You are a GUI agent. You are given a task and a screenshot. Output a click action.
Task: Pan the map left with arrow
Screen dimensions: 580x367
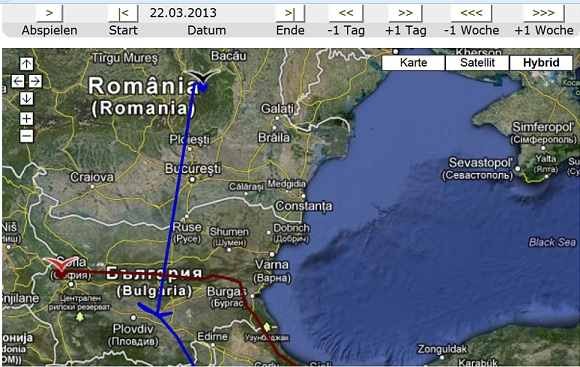pos(17,81)
